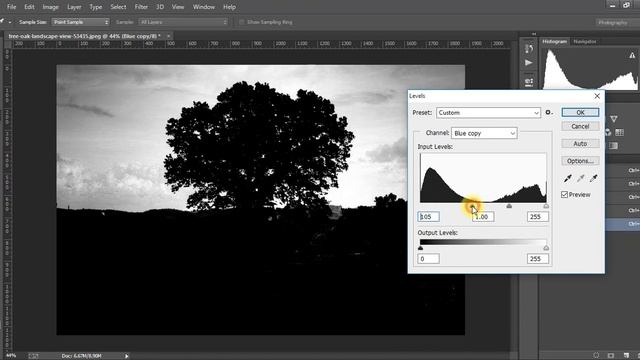Click the output highlight field showing 255

click(x=538, y=259)
